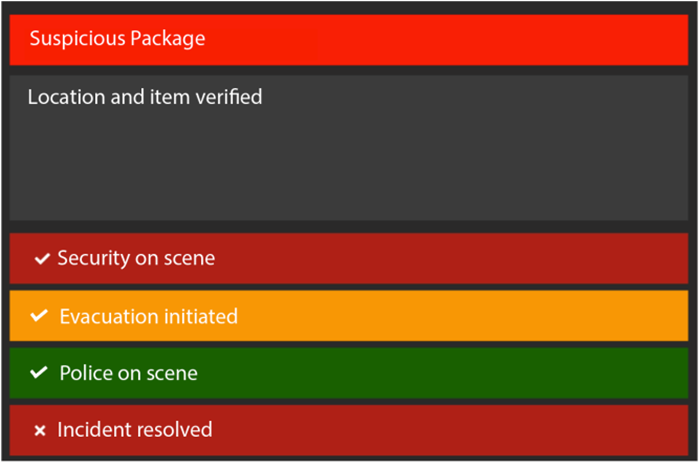Click the 'Security on scene' label text
Image resolution: width=700 pixels, height=465 pixels.
pyautogui.click(x=136, y=258)
